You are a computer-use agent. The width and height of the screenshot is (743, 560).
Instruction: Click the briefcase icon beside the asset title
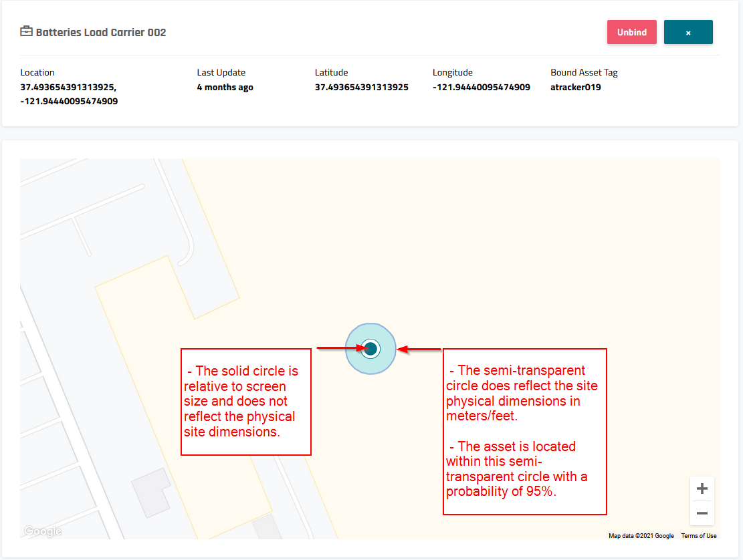(x=27, y=31)
